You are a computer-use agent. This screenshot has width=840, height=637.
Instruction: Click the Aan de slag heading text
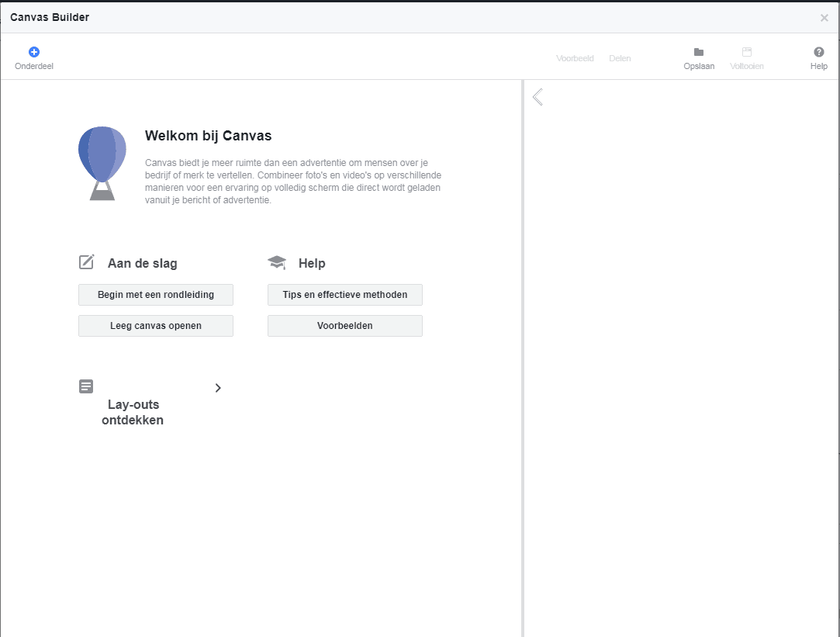point(143,263)
